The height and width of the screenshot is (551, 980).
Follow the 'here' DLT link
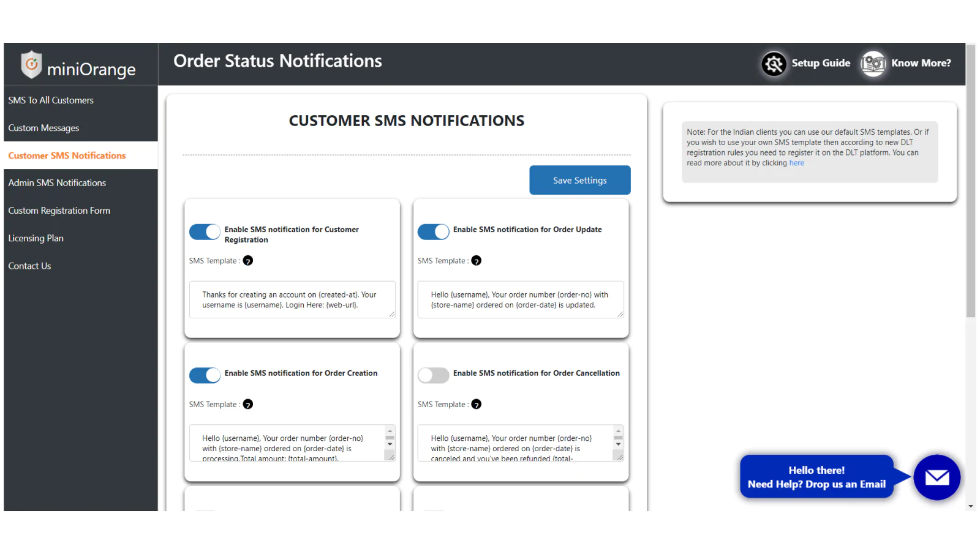(x=796, y=163)
